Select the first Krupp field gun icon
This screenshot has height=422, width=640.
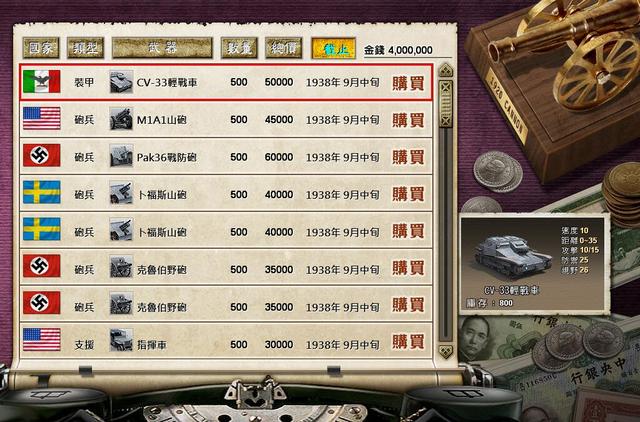[x=121, y=267]
